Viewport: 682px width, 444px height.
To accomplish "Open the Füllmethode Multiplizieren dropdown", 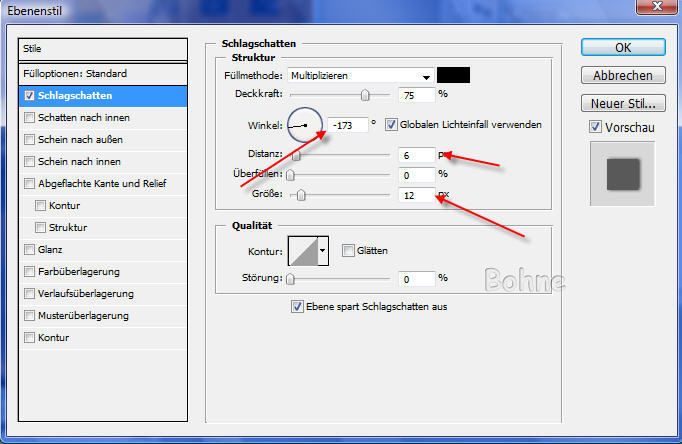I will (x=361, y=75).
